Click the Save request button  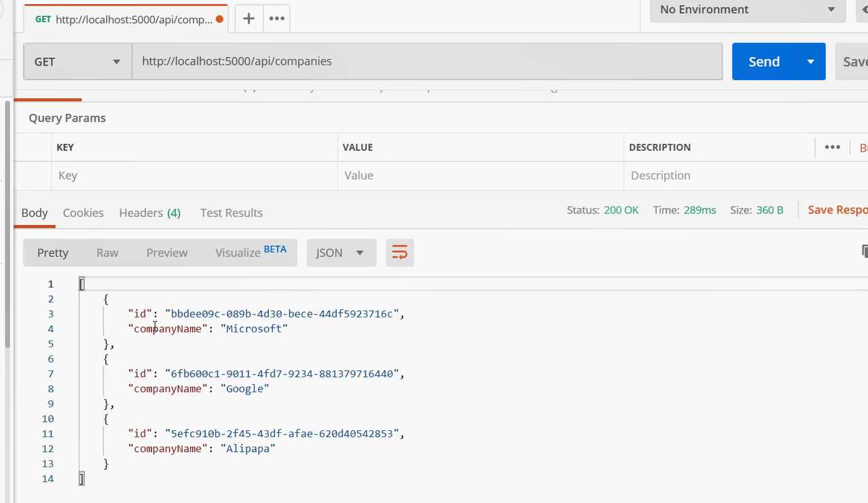pos(852,62)
